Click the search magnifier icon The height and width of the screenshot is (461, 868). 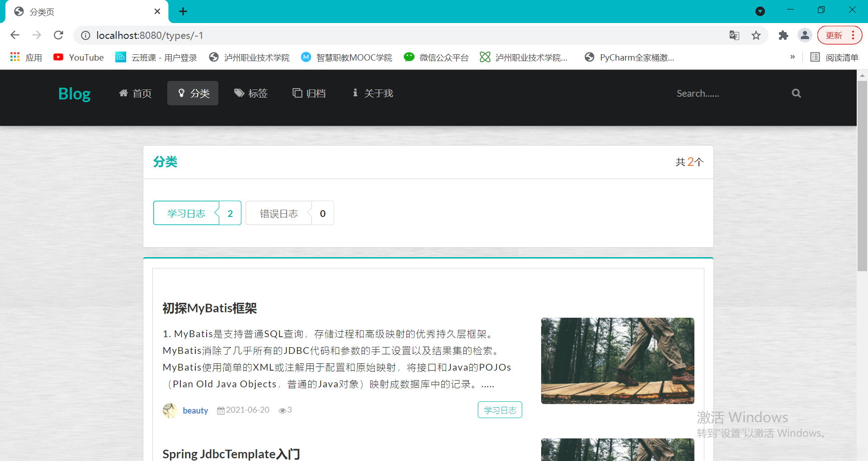pos(796,93)
